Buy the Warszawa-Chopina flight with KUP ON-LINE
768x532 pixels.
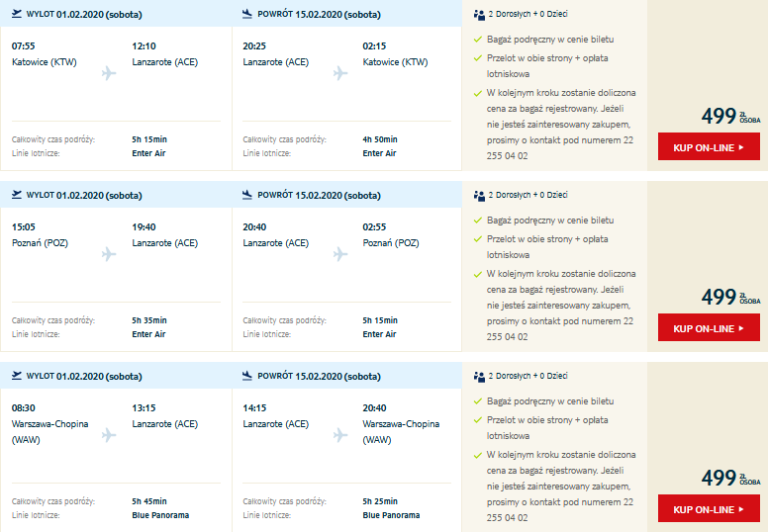pos(709,508)
